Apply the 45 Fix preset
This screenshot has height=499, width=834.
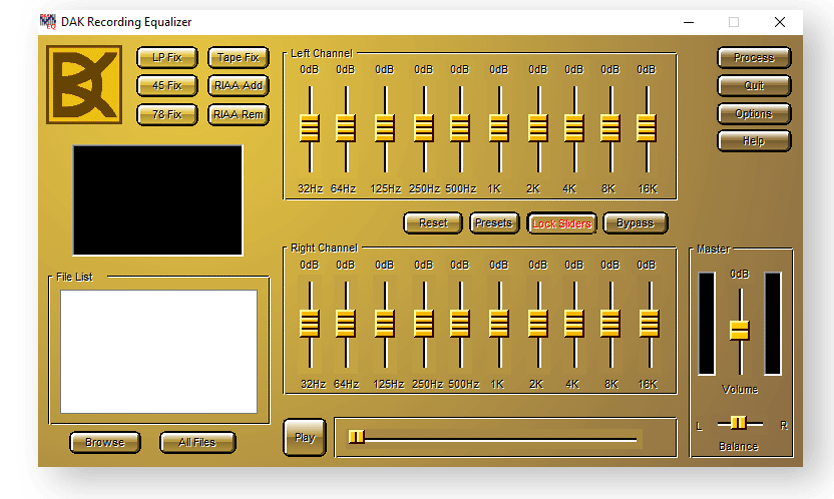tap(167, 86)
